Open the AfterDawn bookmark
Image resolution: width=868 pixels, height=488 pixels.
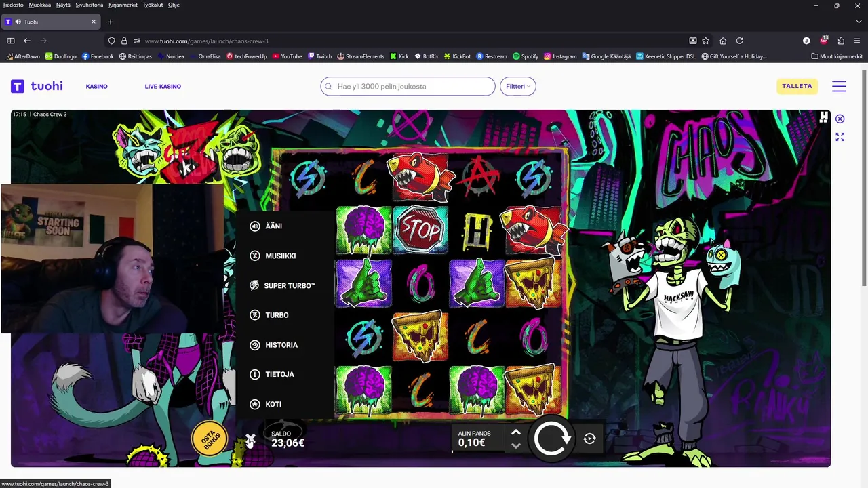(23, 56)
